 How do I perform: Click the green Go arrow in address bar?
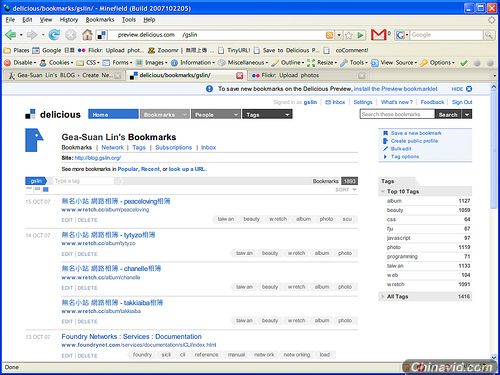tap(360, 35)
